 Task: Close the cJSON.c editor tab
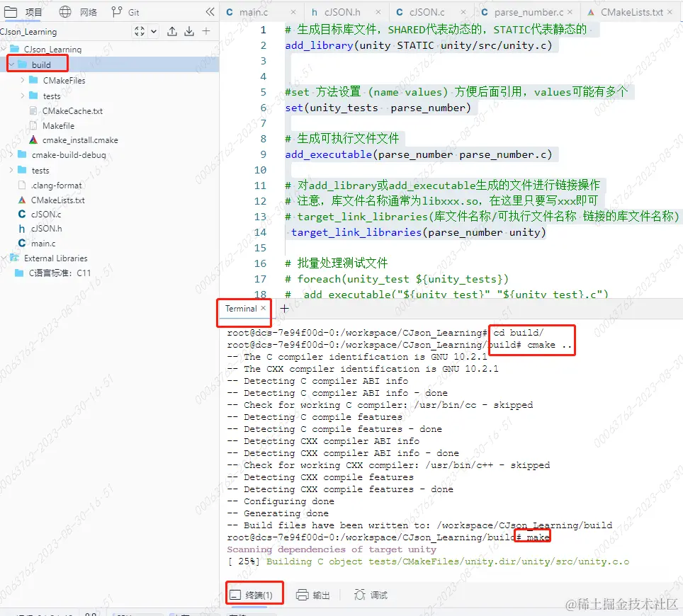463,12
